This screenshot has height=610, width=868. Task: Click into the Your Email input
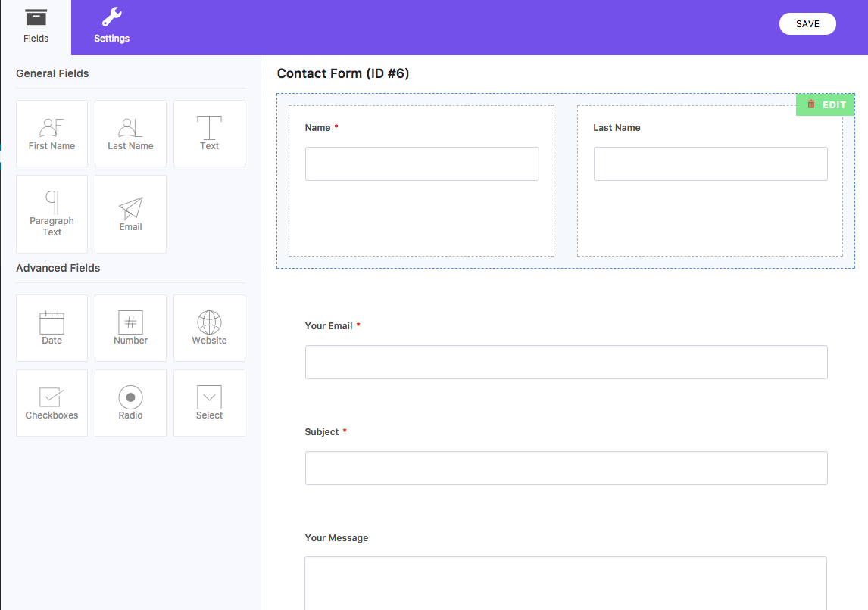coord(567,363)
